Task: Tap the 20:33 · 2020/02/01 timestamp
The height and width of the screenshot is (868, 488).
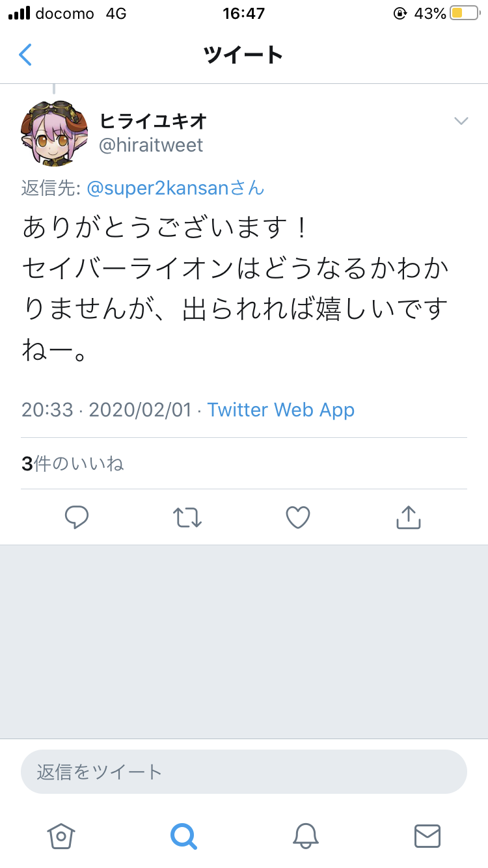Action: [x=107, y=410]
